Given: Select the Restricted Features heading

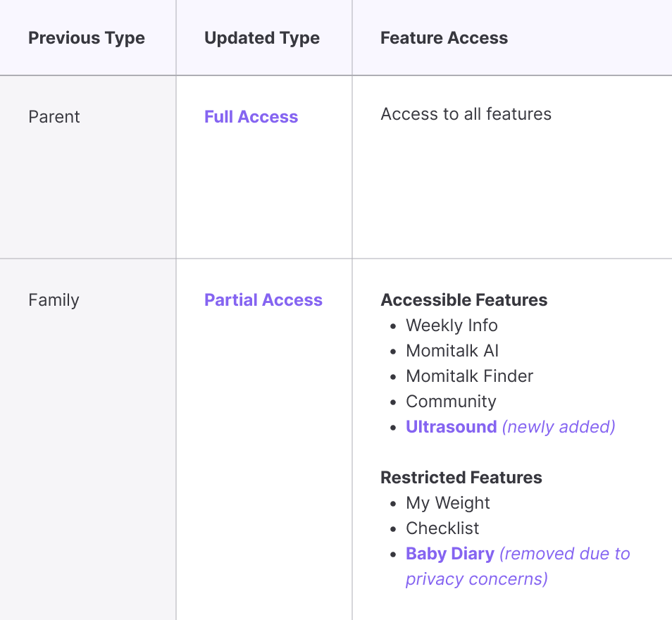Looking at the screenshot, I should click(x=461, y=478).
